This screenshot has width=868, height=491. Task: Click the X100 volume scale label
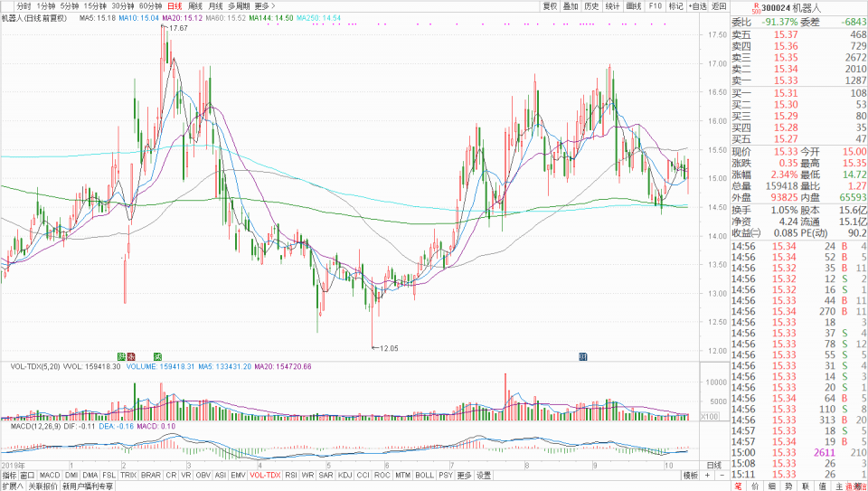[x=711, y=415]
